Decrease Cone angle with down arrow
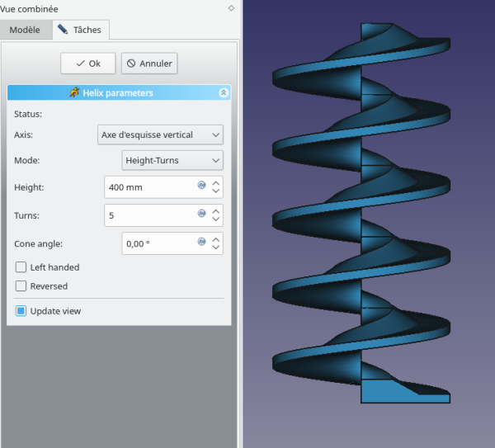Image resolution: width=495 pixels, height=448 pixels. point(216,248)
